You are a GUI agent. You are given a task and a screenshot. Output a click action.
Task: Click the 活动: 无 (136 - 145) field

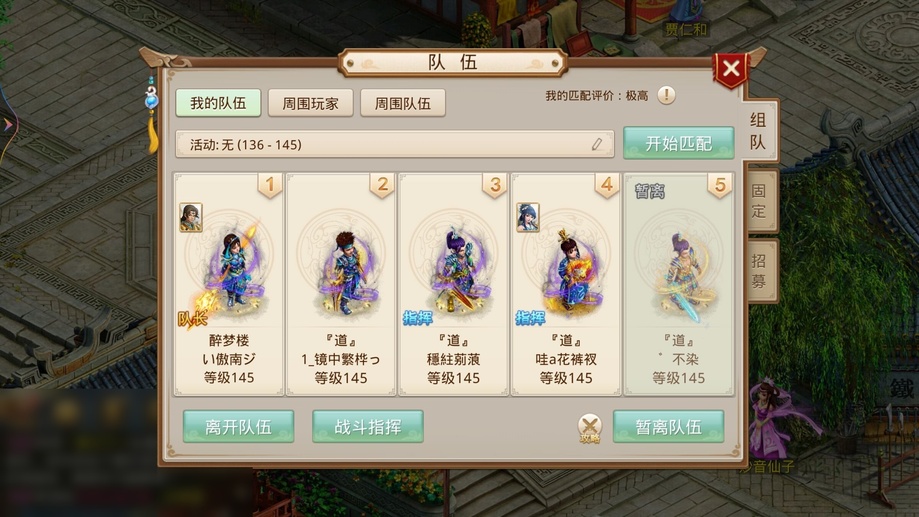pyautogui.click(x=395, y=144)
